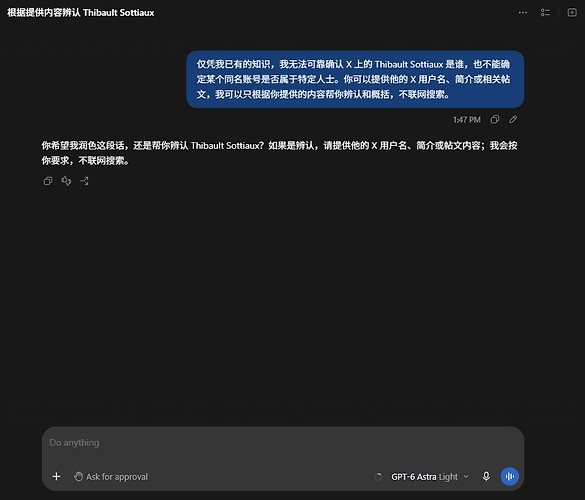Share the assistant reply

pos(84,181)
